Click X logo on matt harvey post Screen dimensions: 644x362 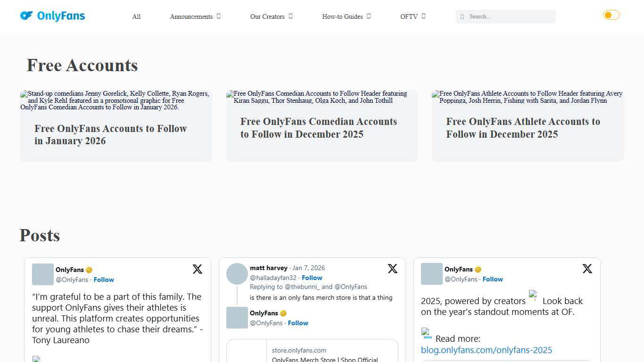click(x=392, y=269)
